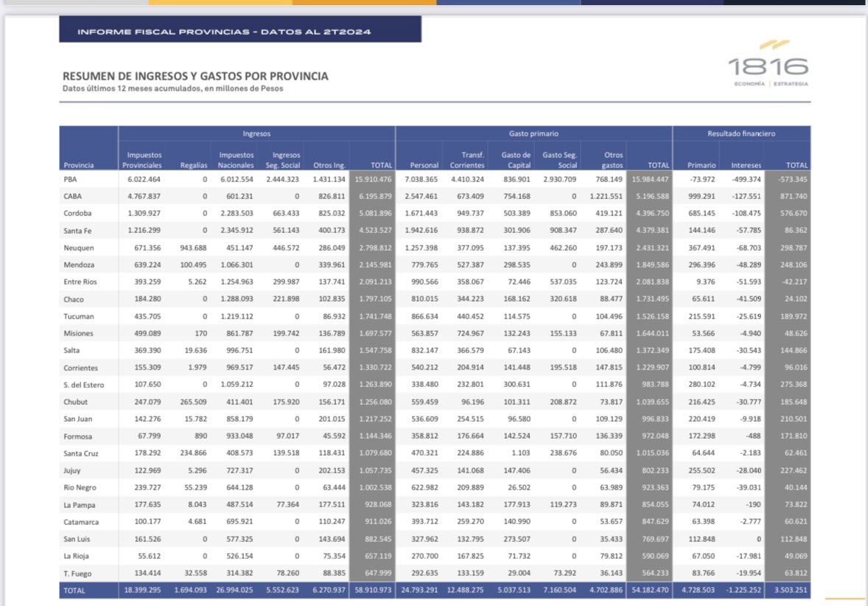Click the 'Resumen de ingresos y gastos por provincia' title
The height and width of the screenshot is (606, 868).
coord(195,77)
